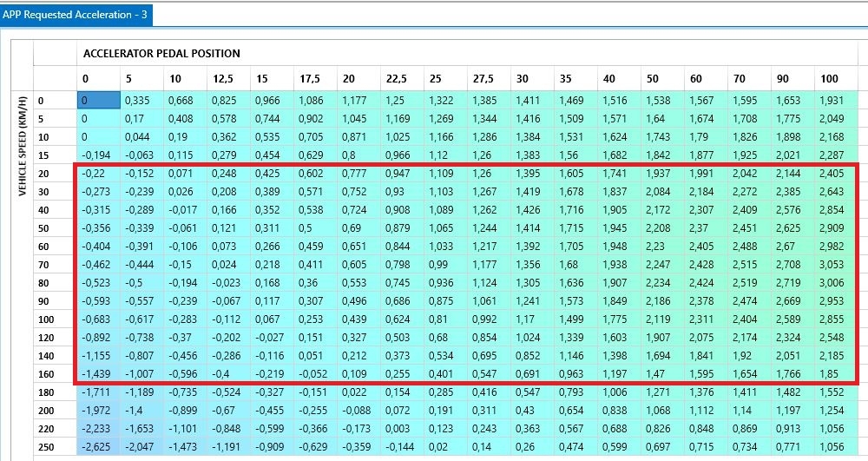
Task: Click vehicle speed row header 15
Action: (55, 155)
